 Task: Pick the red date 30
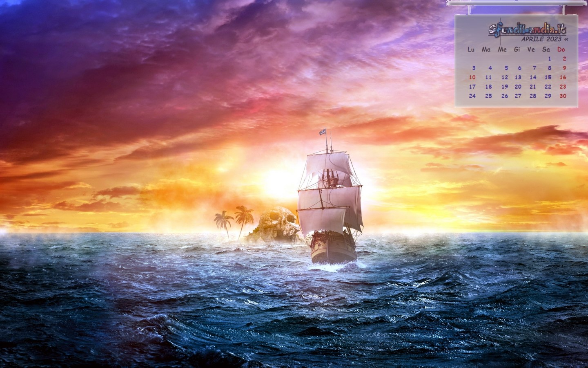pyautogui.click(x=563, y=96)
